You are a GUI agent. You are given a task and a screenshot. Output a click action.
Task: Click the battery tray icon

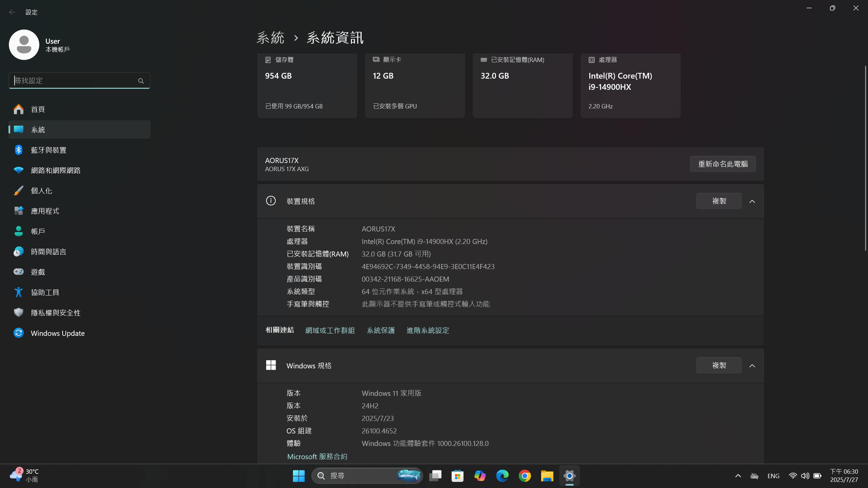817,476
